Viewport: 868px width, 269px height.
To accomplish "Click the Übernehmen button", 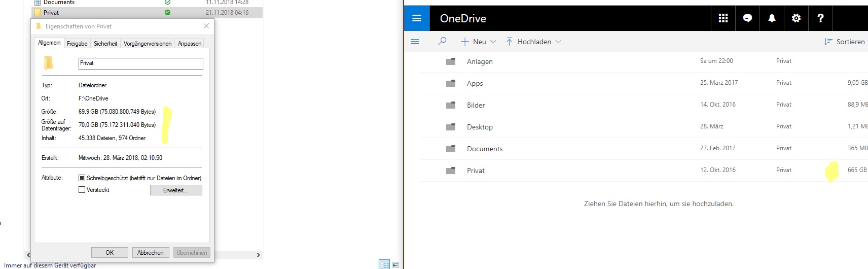I will (x=192, y=252).
